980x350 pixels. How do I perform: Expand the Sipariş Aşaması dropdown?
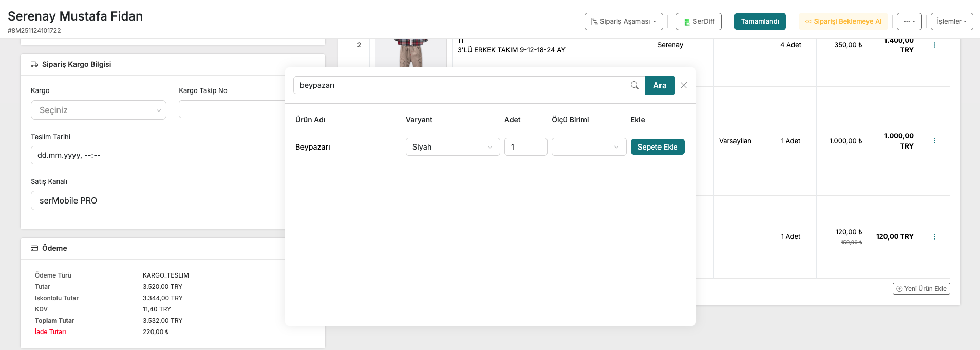click(x=623, y=22)
